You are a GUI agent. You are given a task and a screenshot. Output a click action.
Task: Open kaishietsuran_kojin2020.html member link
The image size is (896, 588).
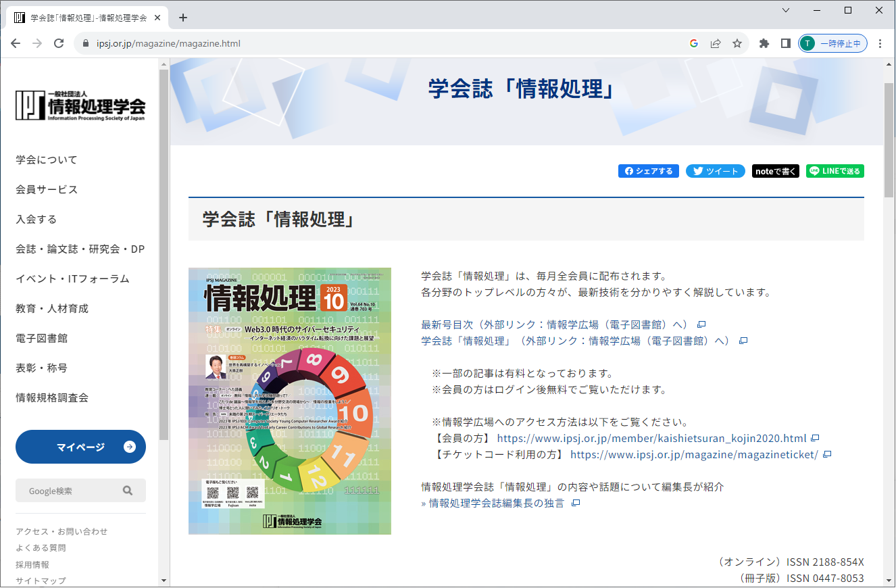click(651, 438)
